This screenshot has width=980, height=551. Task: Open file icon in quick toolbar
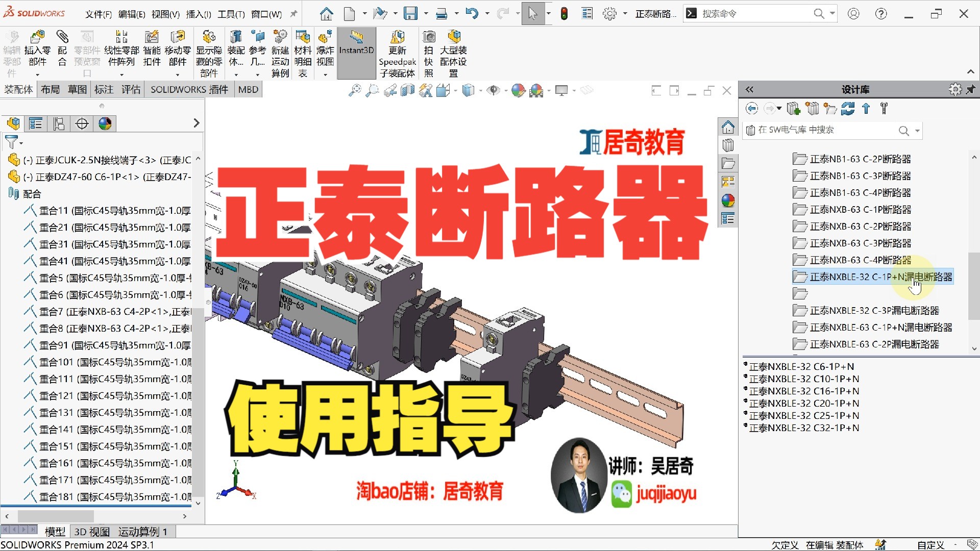pos(380,14)
